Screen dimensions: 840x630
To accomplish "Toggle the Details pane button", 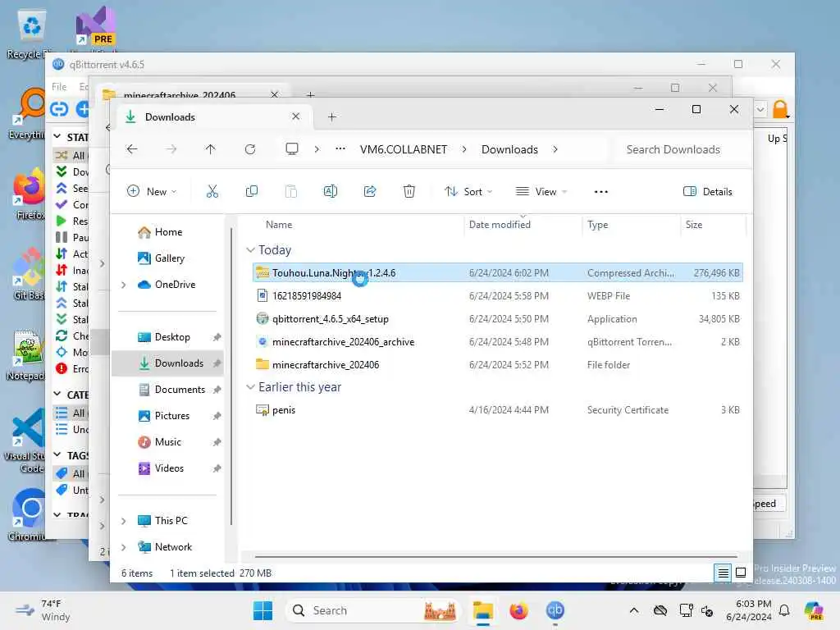I will coord(707,191).
